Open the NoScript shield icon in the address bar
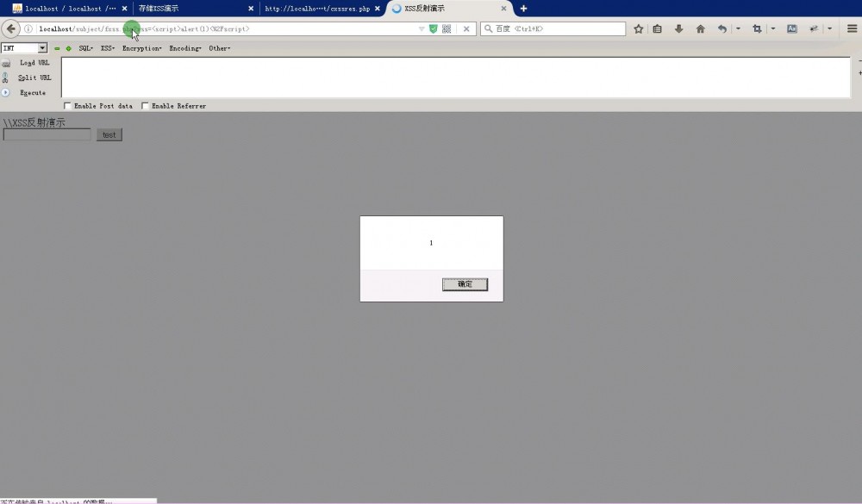The image size is (862, 504). [433, 28]
